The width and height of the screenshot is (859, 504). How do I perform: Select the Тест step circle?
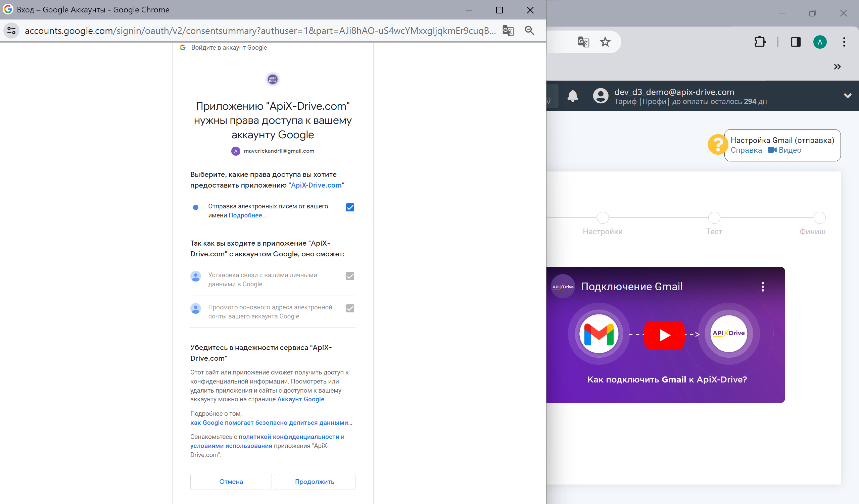[714, 217]
